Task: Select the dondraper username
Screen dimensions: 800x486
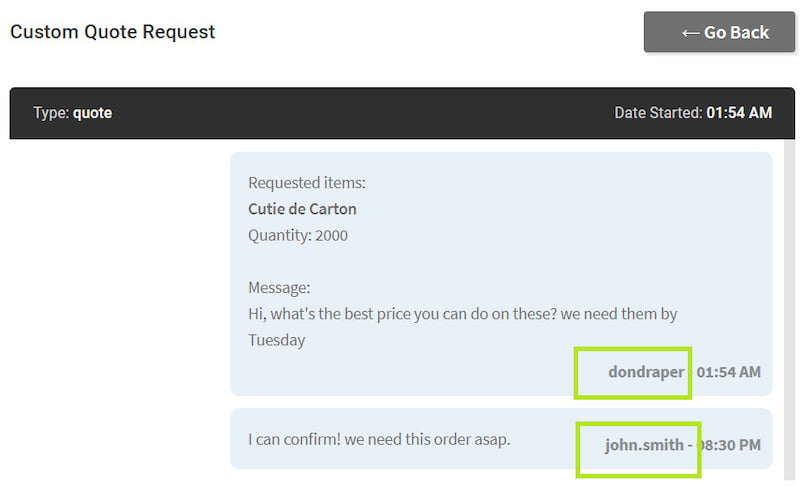Action: (x=646, y=372)
